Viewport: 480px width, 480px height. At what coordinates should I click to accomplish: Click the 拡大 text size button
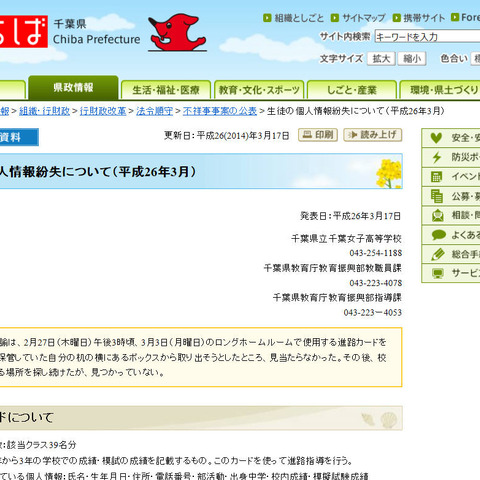click(x=381, y=59)
